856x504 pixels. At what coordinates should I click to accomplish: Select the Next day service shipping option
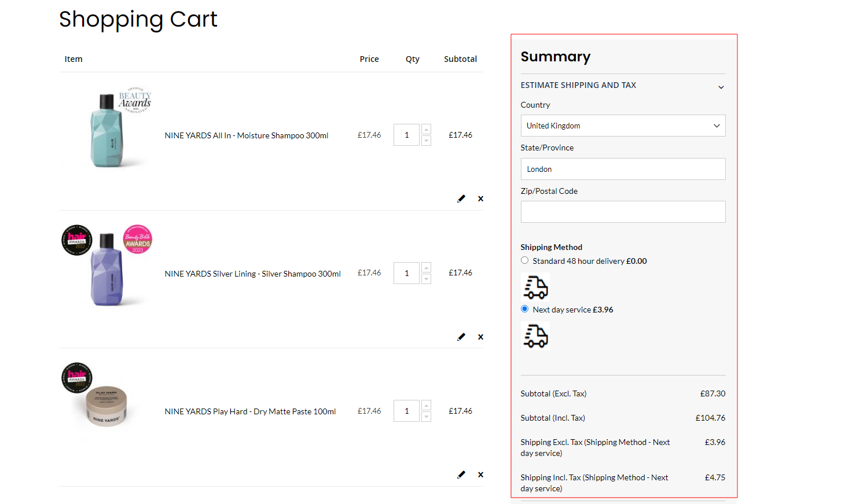pyautogui.click(x=524, y=309)
